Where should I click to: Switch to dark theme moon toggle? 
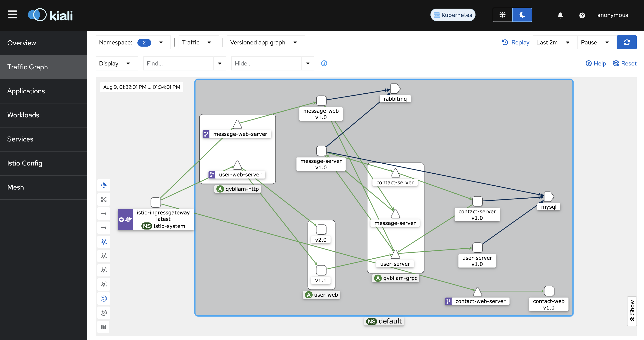click(522, 15)
